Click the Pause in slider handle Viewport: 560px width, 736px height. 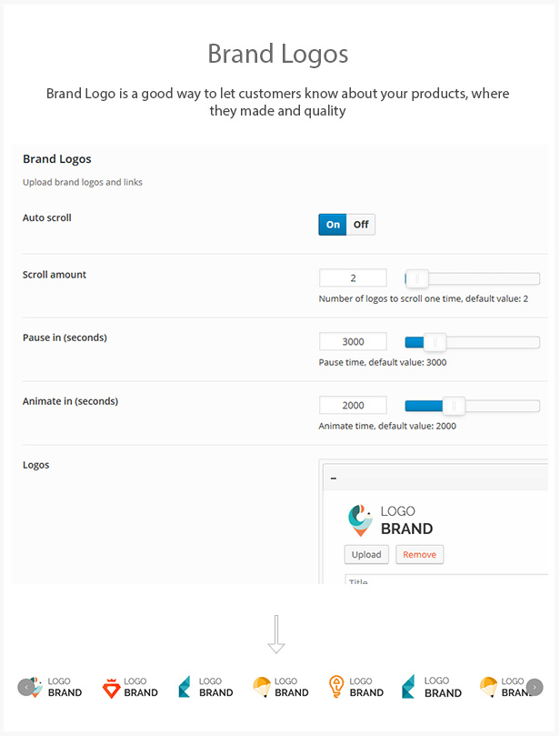[435, 342]
